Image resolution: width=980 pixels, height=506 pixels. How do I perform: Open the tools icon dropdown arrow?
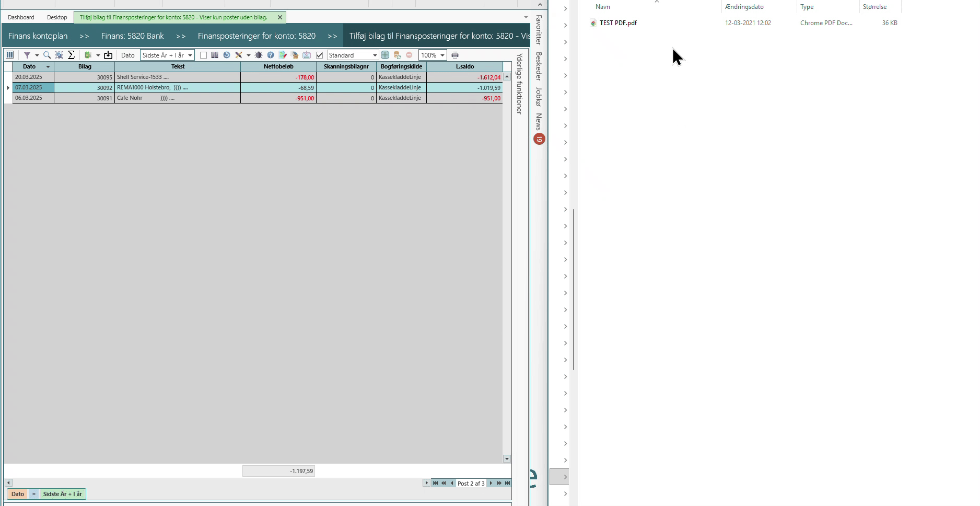(x=248, y=55)
